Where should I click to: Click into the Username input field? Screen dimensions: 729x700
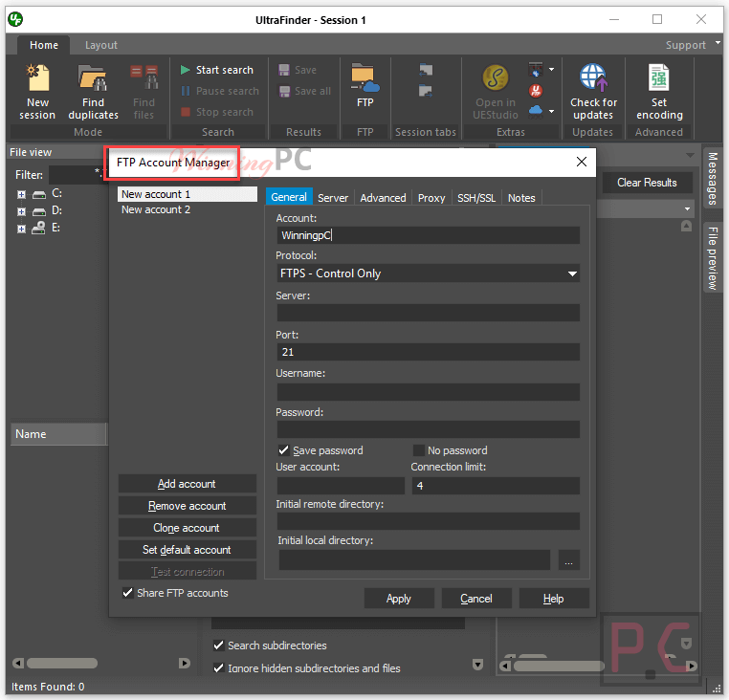429,392
